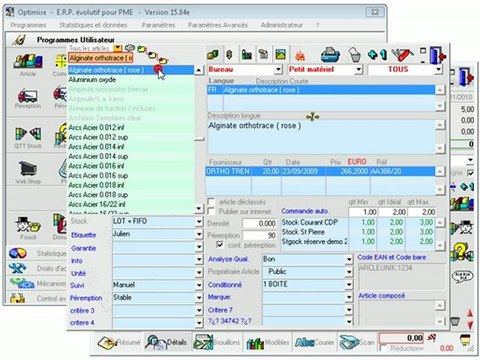
Task: Expand the Suivi dropdown showing Manuel
Action: (199, 285)
